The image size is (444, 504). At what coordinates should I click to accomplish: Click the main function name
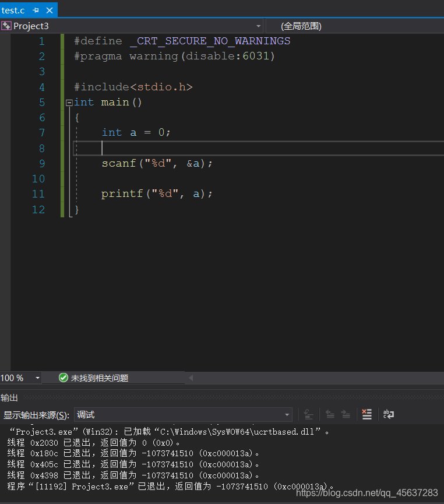click(x=115, y=102)
